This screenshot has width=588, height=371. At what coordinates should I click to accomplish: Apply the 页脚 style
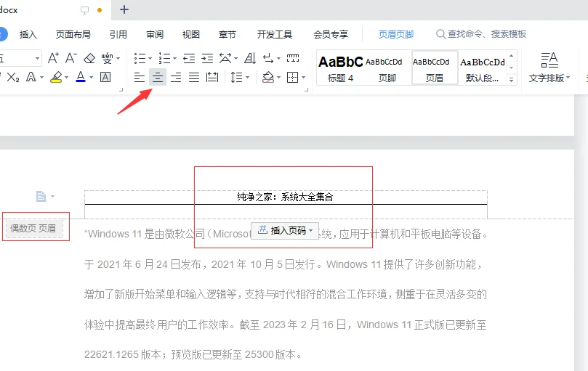[x=387, y=68]
